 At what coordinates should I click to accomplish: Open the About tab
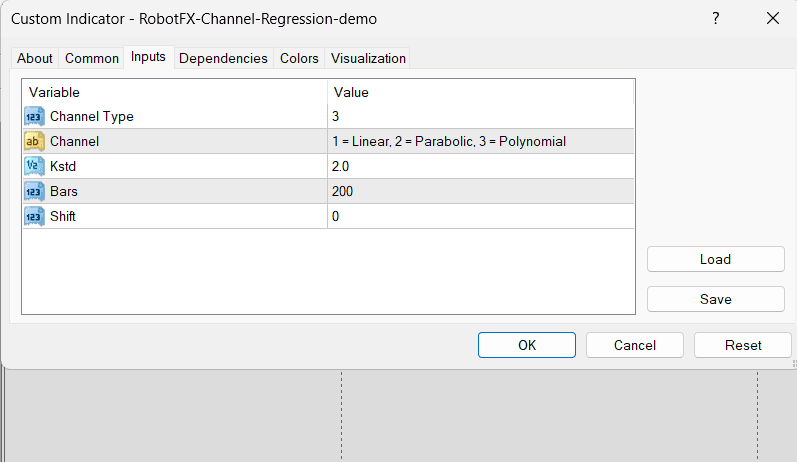[x=35, y=58]
